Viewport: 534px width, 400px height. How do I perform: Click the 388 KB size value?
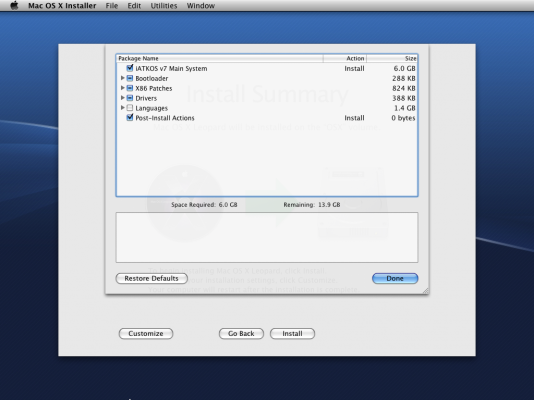click(x=404, y=98)
